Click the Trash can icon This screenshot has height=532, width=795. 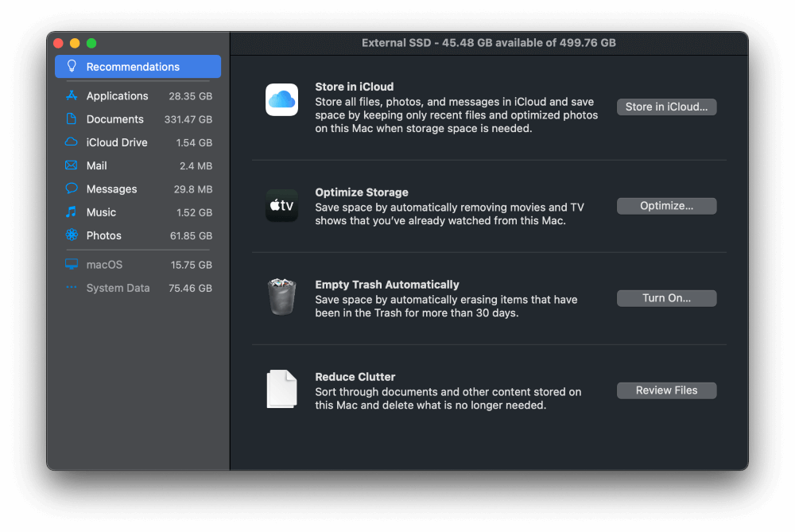pyautogui.click(x=281, y=297)
